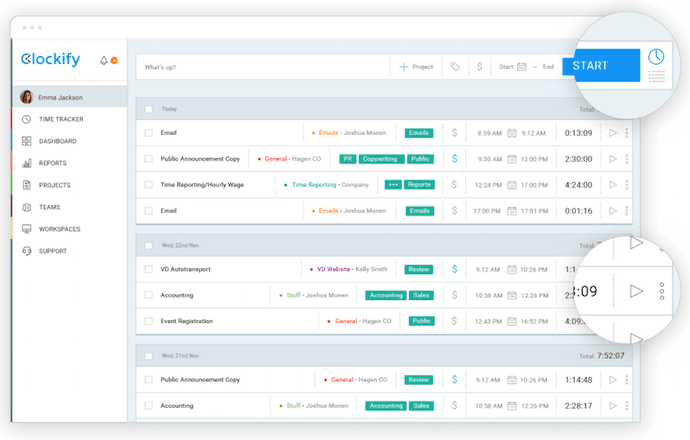Open calendar icon for the 8:59 AM Email entry
690x440 pixels.
pos(511,132)
